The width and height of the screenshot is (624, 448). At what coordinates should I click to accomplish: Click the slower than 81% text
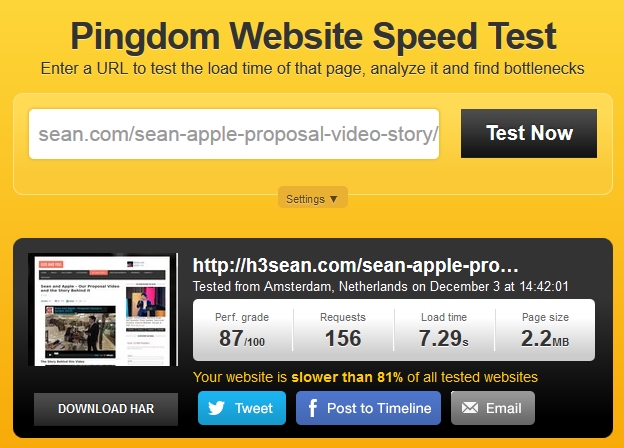tap(347, 377)
